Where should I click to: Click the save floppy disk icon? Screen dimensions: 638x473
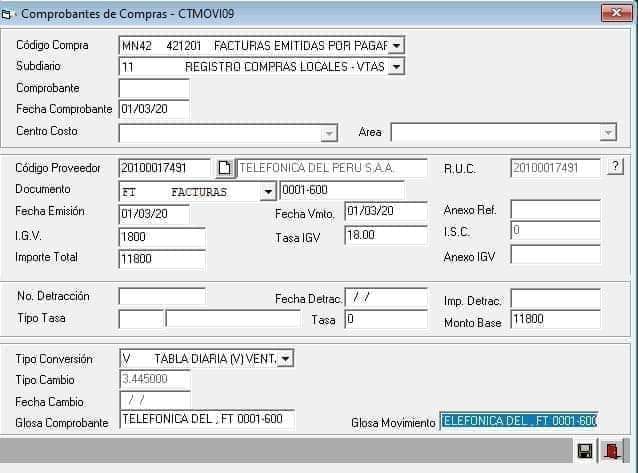click(x=585, y=451)
